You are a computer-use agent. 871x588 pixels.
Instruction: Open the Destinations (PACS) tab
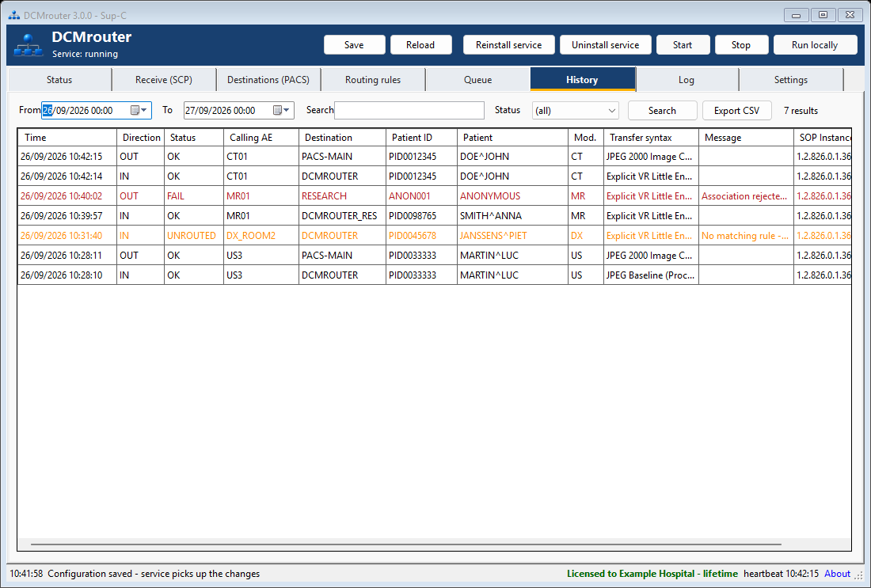[268, 80]
